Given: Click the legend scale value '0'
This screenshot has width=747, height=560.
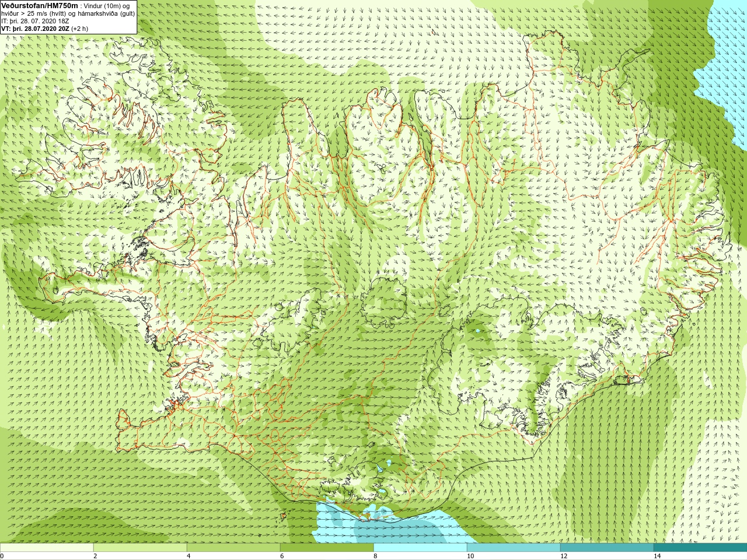Looking at the screenshot, I should 2,556.
